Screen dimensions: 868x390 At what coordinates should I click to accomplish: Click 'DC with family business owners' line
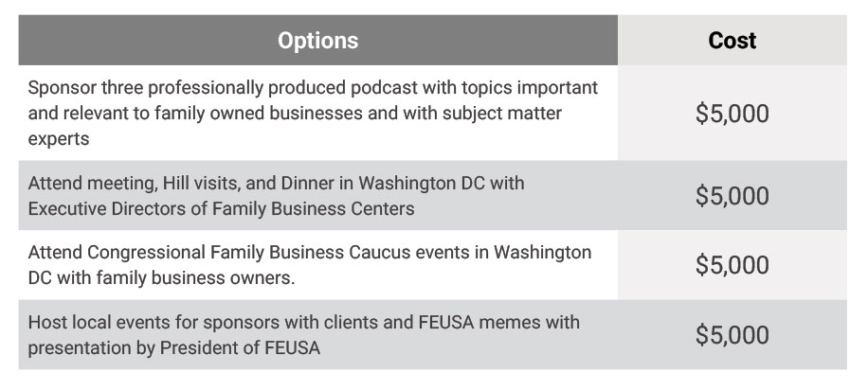161,277
